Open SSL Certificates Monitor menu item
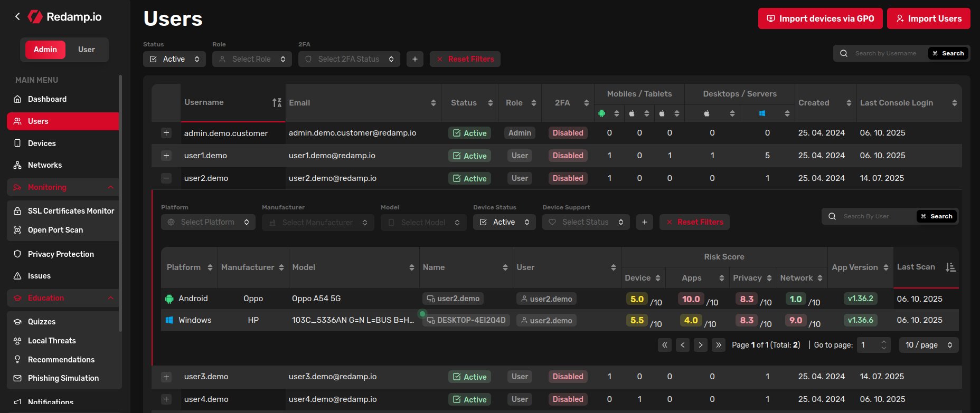 pos(71,211)
